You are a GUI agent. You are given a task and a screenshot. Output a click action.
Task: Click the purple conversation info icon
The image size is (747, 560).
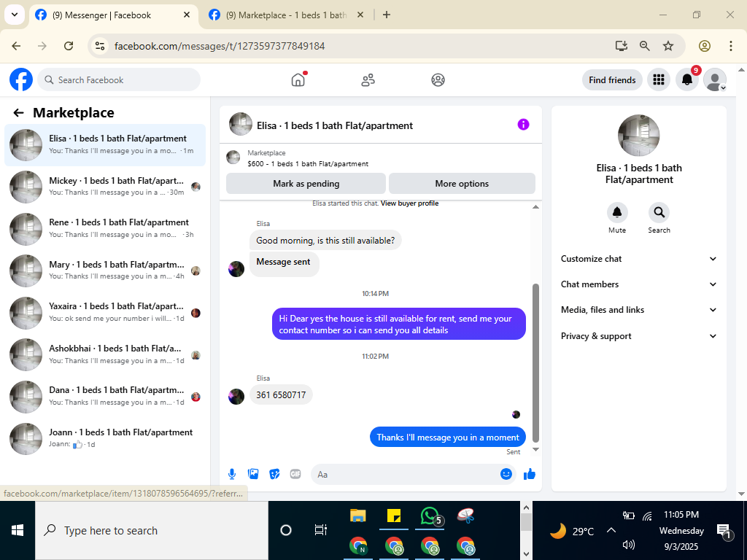pyautogui.click(x=523, y=125)
